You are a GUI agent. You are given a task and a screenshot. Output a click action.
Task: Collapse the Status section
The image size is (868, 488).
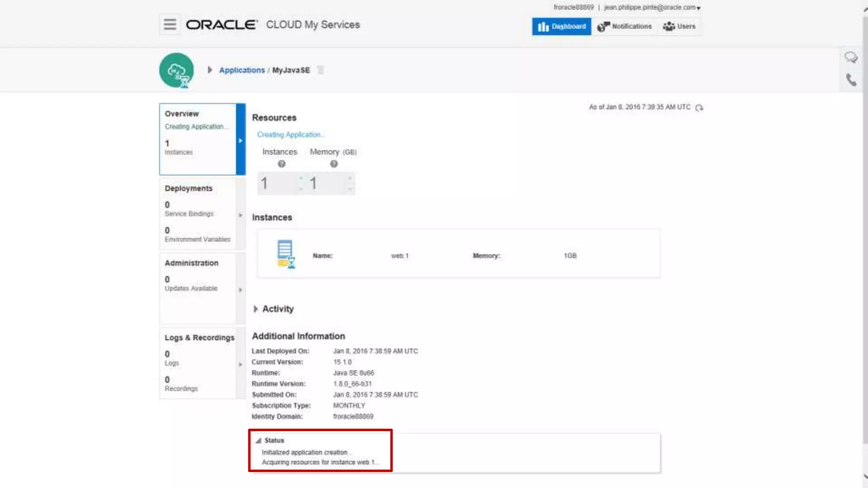tap(258, 441)
